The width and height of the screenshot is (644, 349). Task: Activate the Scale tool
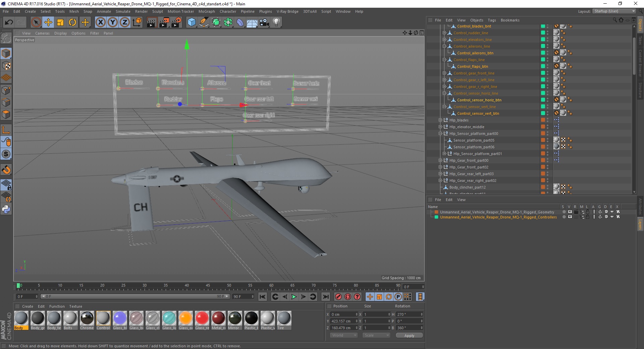(60, 22)
